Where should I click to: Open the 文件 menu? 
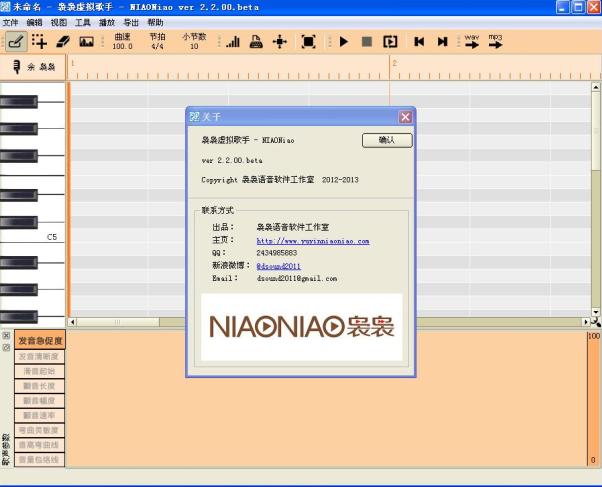pyautogui.click(x=10, y=23)
